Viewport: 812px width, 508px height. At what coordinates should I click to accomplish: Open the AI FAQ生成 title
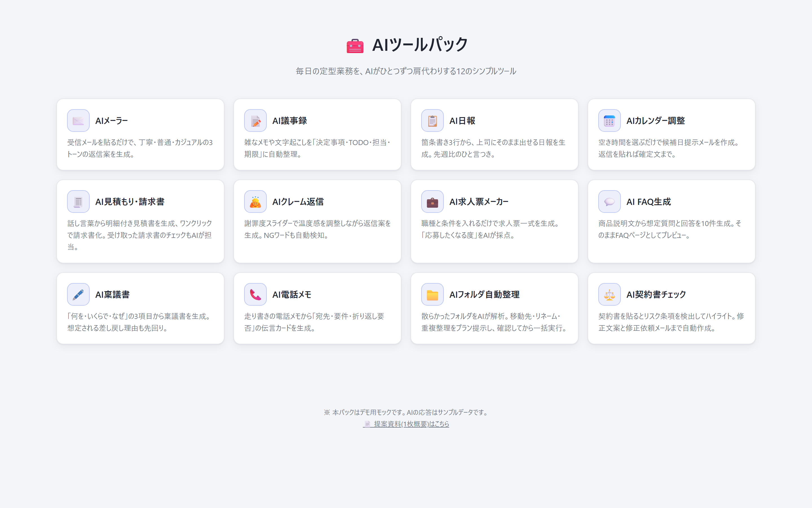[x=648, y=202]
